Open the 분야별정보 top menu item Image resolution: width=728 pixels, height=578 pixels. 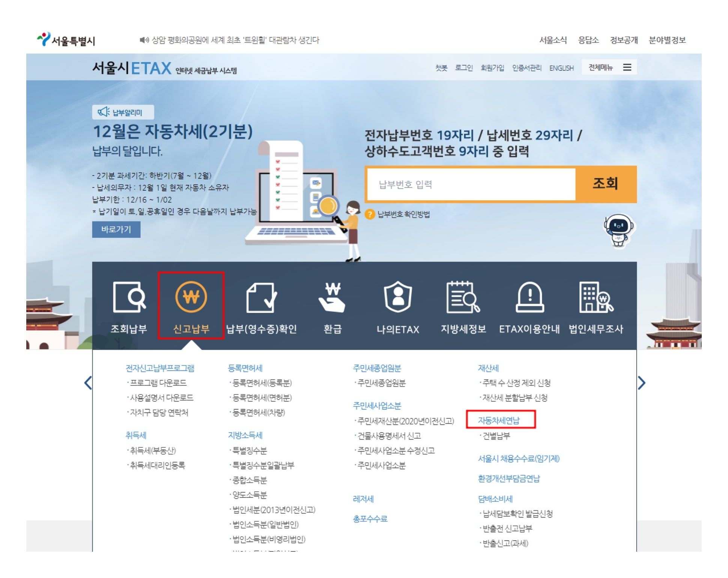coord(667,40)
